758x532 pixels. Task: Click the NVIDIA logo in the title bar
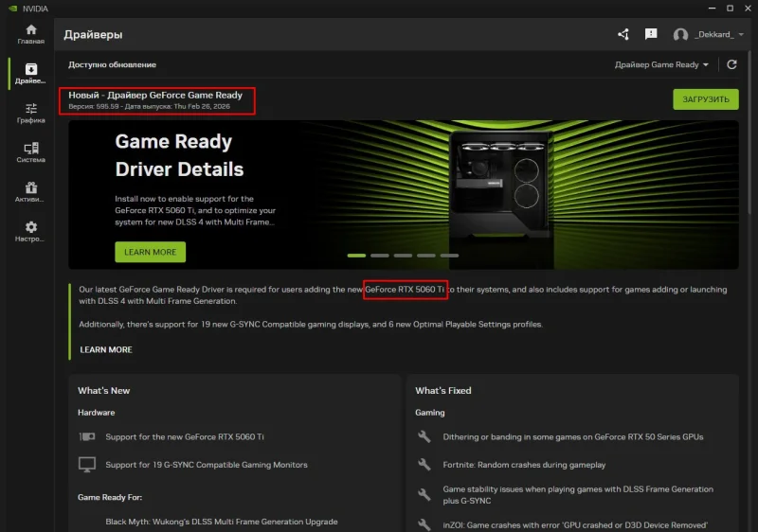click(x=9, y=7)
